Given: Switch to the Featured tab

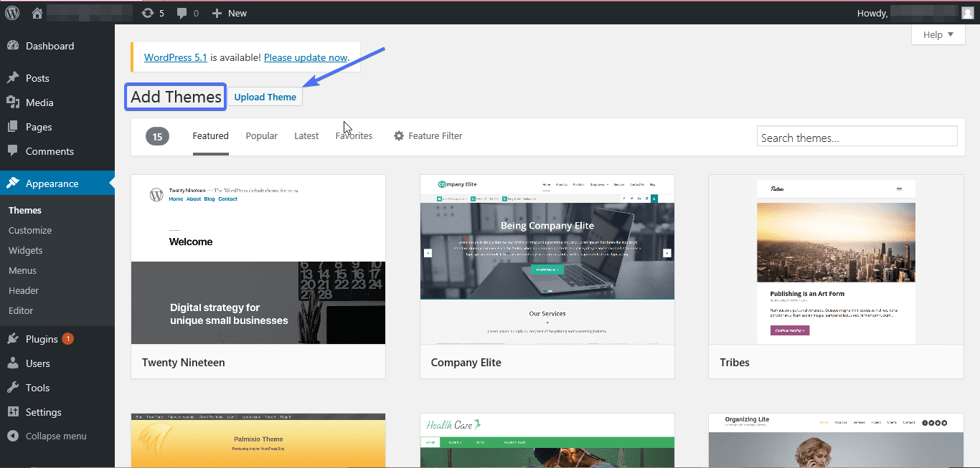Looking at the screenshot, I should click(x=211, y=136).
